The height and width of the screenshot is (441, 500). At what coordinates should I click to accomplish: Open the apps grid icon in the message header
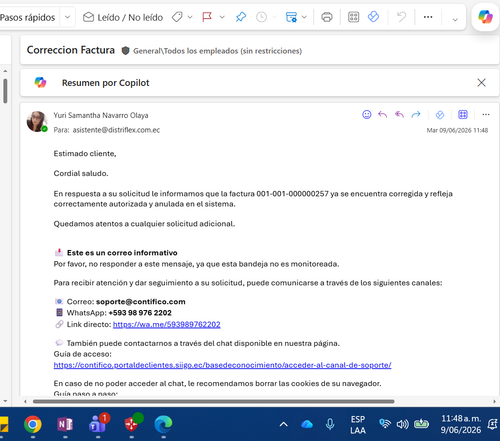pos(463,115)
